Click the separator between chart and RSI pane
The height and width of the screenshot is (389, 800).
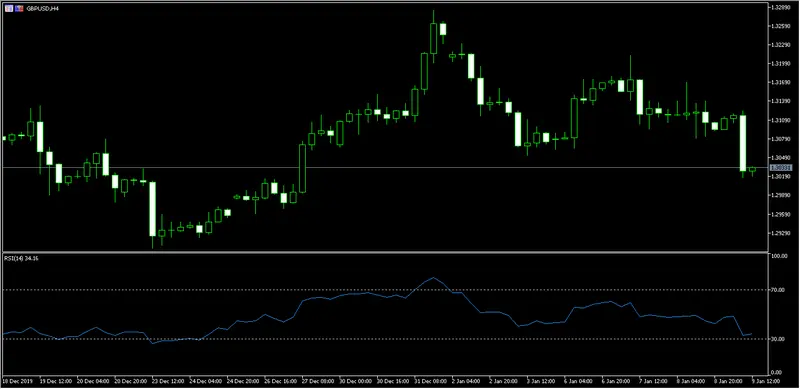[385, 252]
